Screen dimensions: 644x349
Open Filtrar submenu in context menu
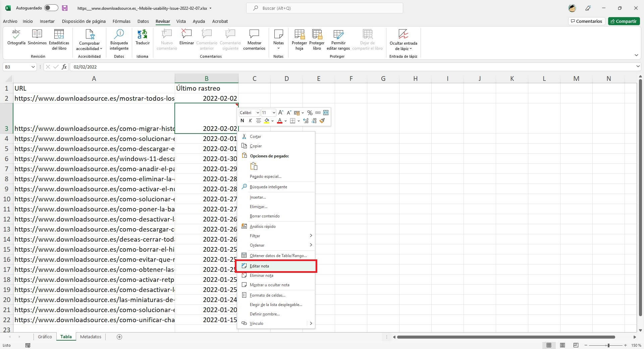tap(277, 236)
